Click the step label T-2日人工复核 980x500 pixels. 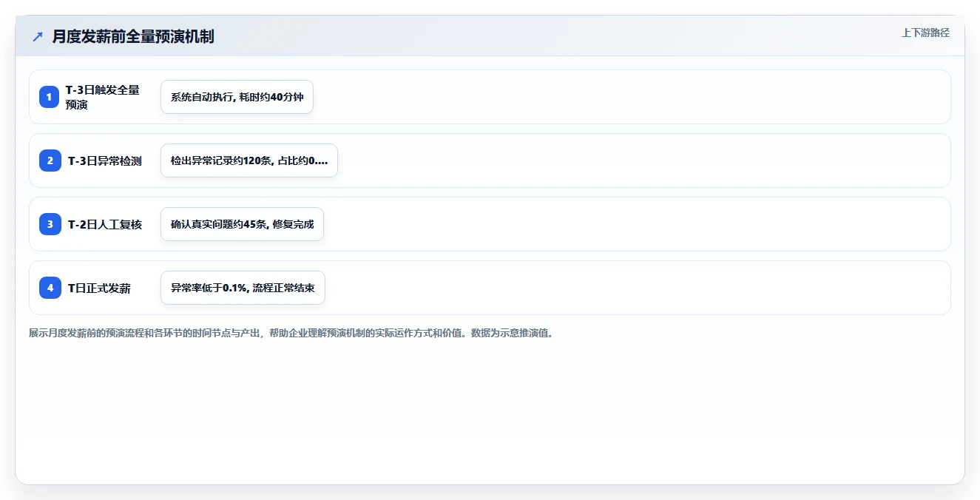[105, 224]
